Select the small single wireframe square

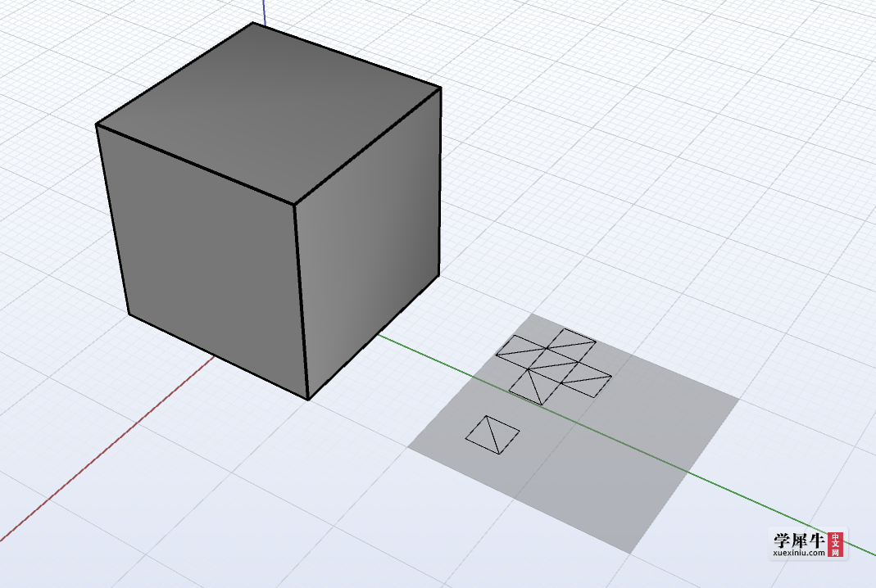tap(492, 434)
